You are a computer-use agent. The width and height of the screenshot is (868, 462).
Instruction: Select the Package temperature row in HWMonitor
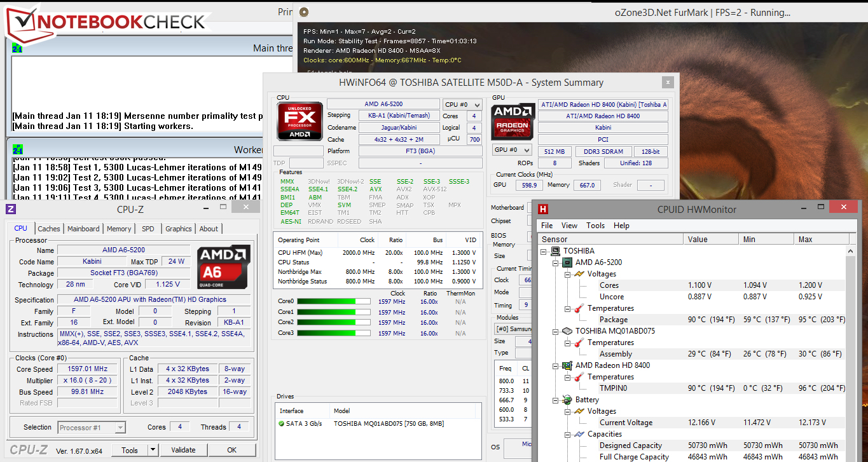[x=692, y=320]
